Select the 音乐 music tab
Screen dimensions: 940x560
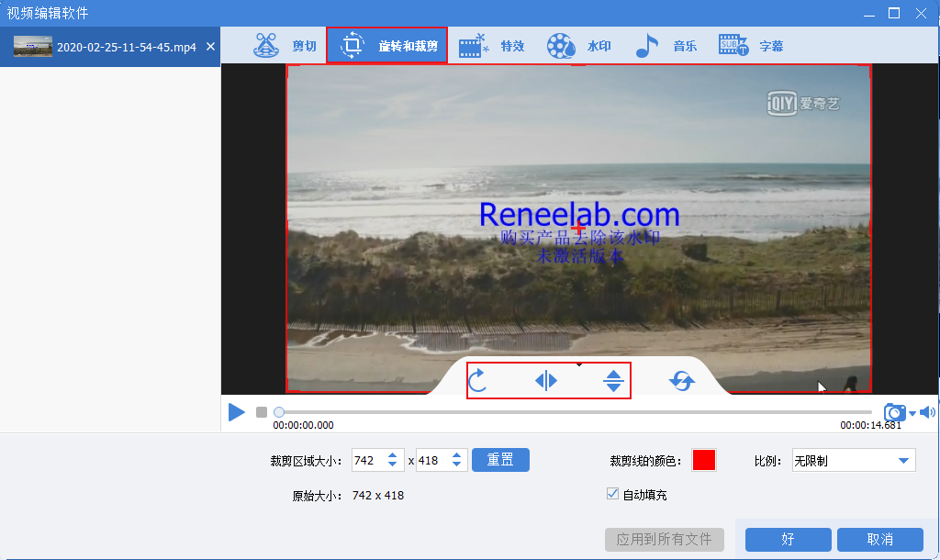666,46
